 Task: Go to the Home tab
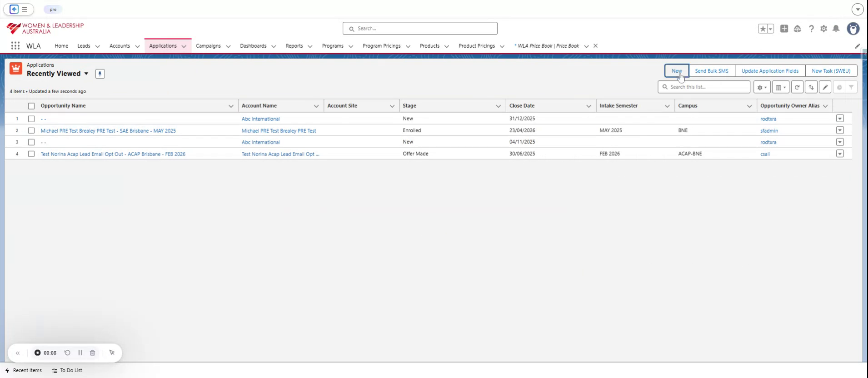pos(61,46)
